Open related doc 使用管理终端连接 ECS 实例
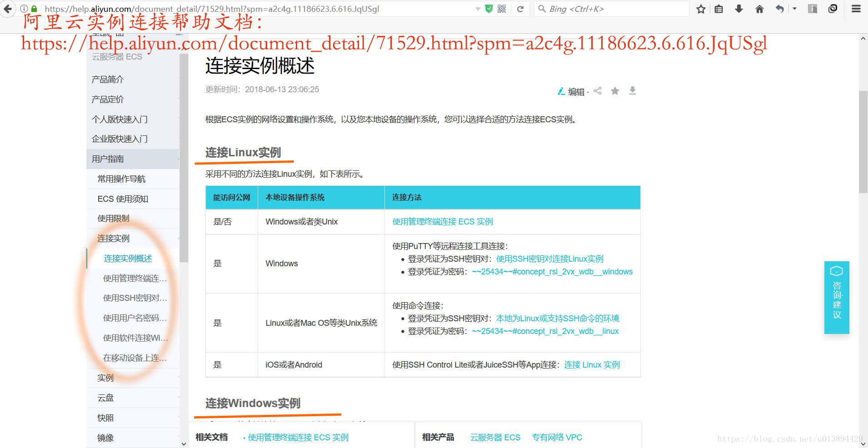 pyautogui.click(x=298, y=438)
